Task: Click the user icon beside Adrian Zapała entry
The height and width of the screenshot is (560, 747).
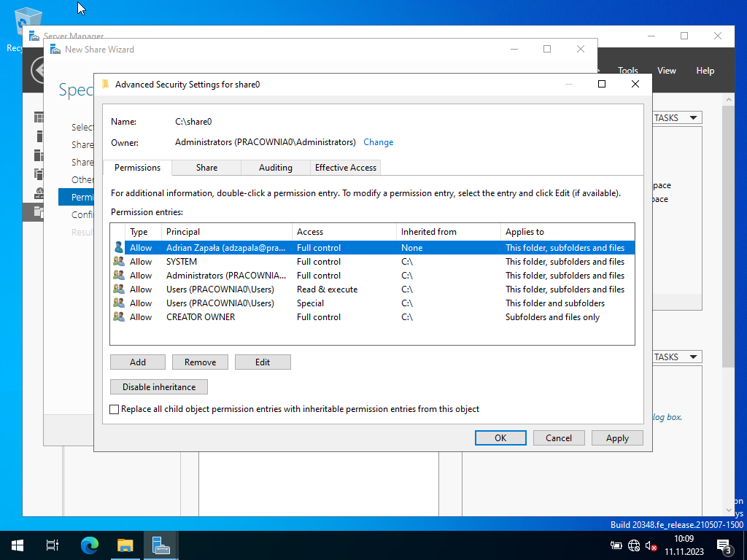Action: pos(118,248)
